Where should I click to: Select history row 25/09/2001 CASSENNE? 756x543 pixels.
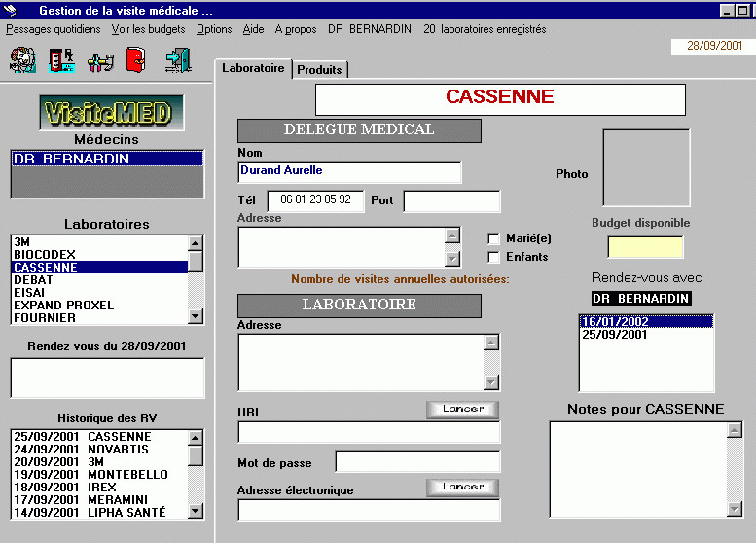pos(100,436)
